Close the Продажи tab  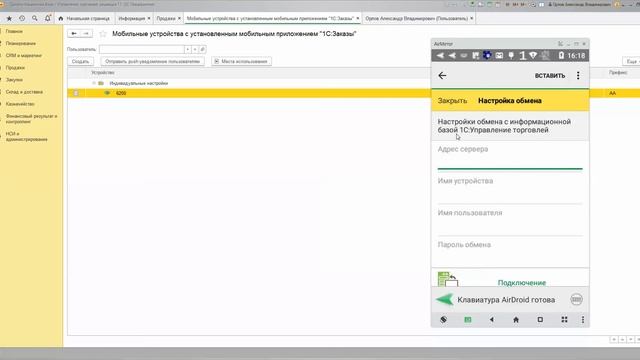pos(179,18)
